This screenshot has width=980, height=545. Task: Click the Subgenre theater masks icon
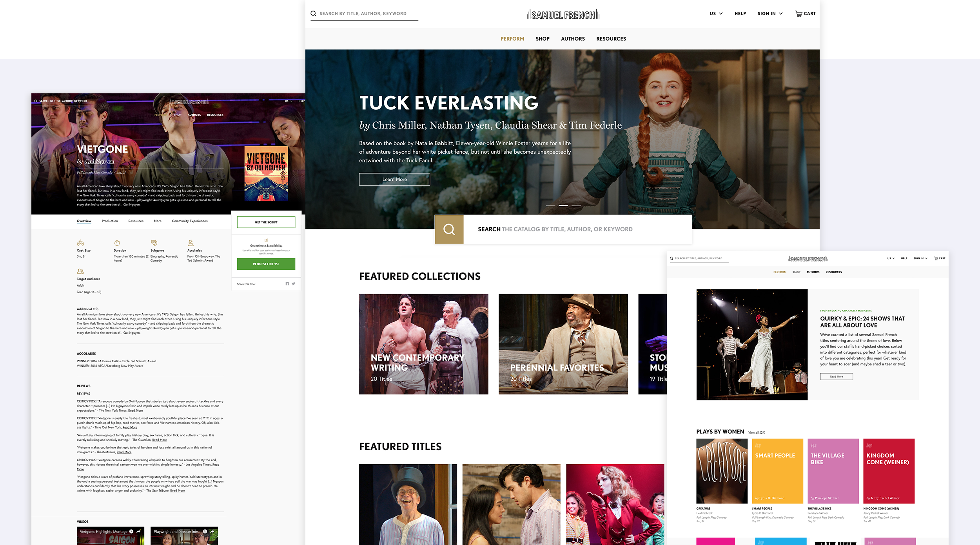[154, 243]
